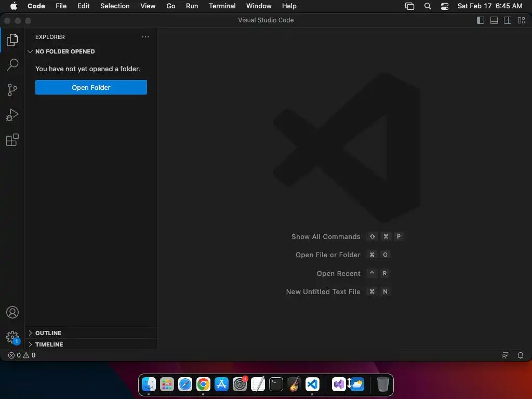Collapse the No Folder Opened section
The height and width of the screenshot is (399, 532).
tap(91, 51)
